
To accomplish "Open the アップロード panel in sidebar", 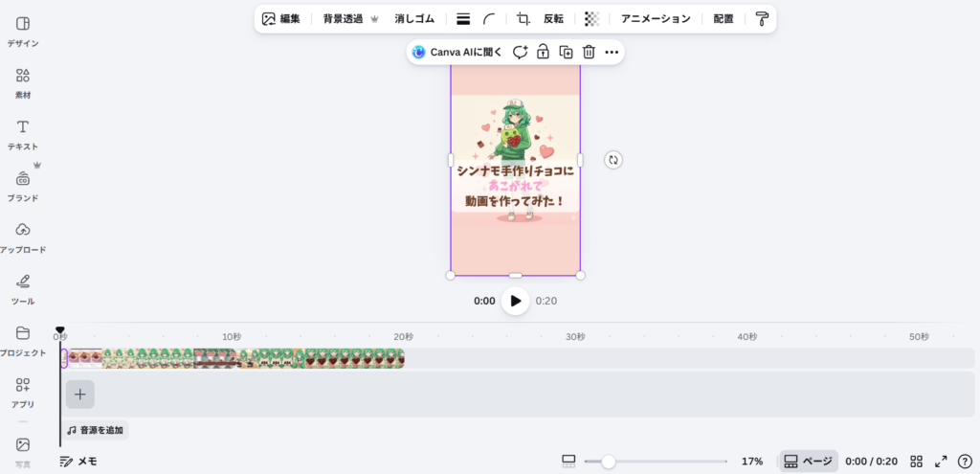I will pyautogui.click(x=23, y=237).
